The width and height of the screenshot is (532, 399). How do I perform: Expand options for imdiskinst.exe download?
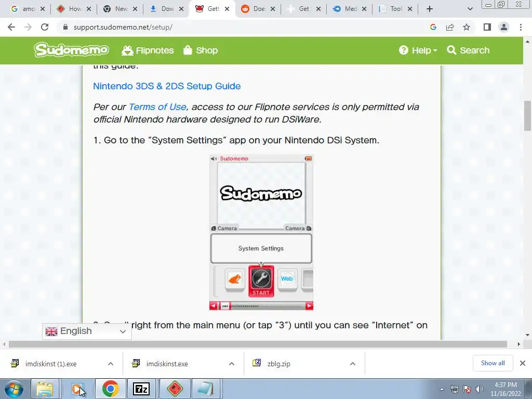coord(232,364)
